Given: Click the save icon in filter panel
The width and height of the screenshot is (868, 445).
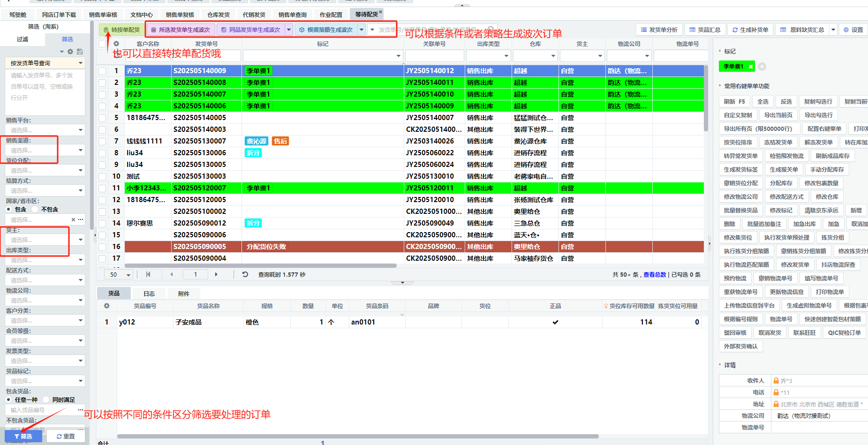Looking at the screenshot, I should click(80, 52).
